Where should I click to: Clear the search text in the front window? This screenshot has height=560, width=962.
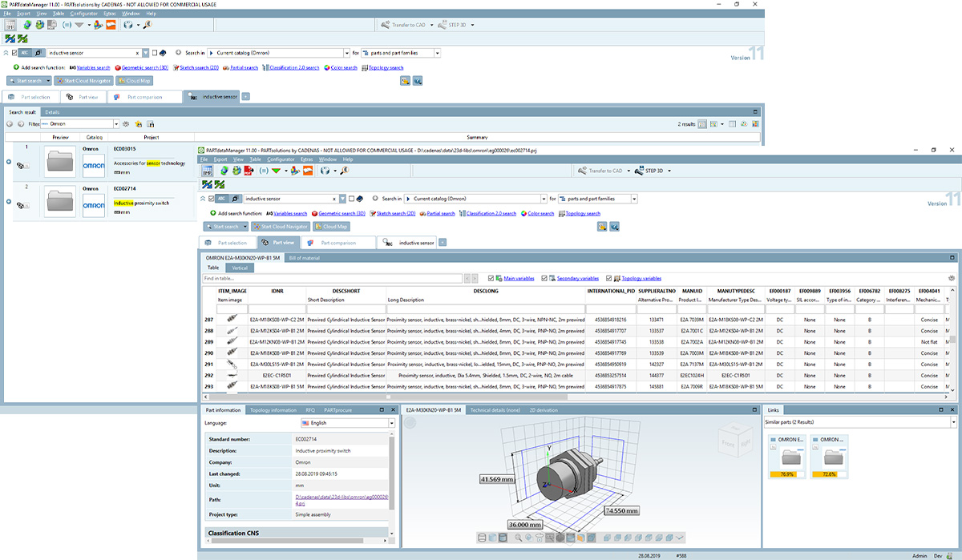(334, 199)
